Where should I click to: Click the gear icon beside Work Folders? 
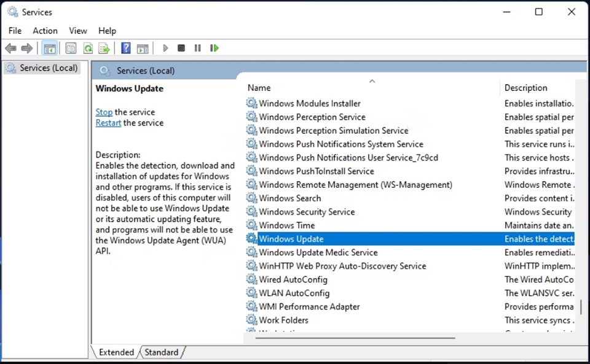click(x=252, y=319)
